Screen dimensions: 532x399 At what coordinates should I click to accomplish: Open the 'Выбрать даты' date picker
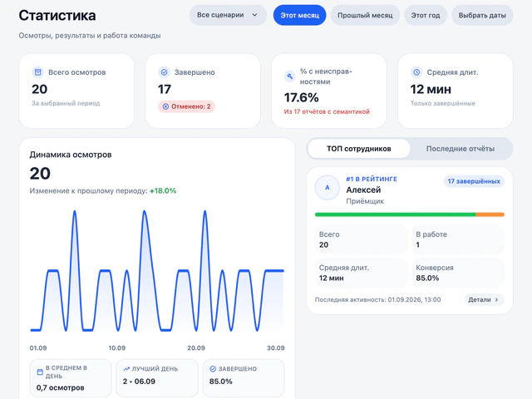[x=482, y=15]
